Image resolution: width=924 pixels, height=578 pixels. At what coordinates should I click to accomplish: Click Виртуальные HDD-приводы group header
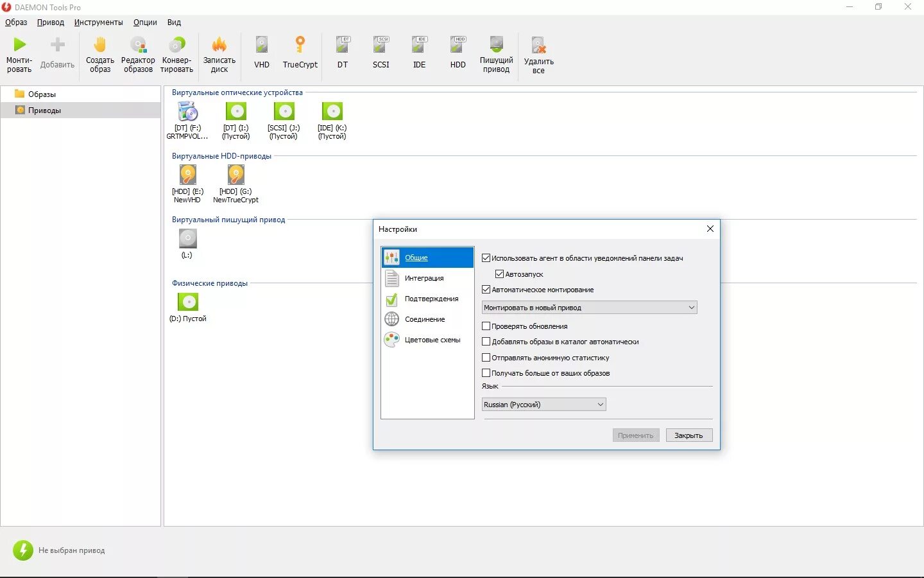[x=221, y=156]
